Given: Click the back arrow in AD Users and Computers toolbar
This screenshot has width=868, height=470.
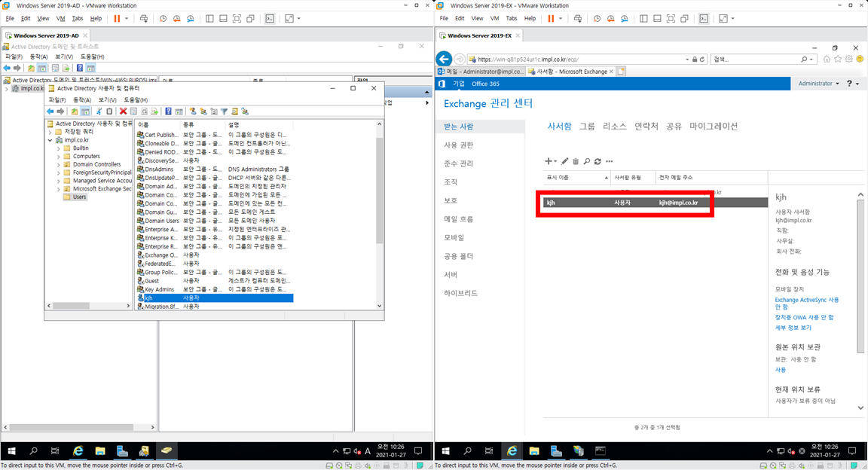Looking at the screenshot, I should point(50,111).
